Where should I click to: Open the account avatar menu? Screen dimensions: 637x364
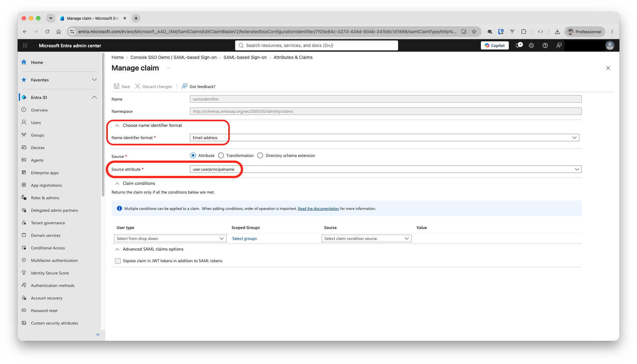pyautogui.click(x=610, y=45)
